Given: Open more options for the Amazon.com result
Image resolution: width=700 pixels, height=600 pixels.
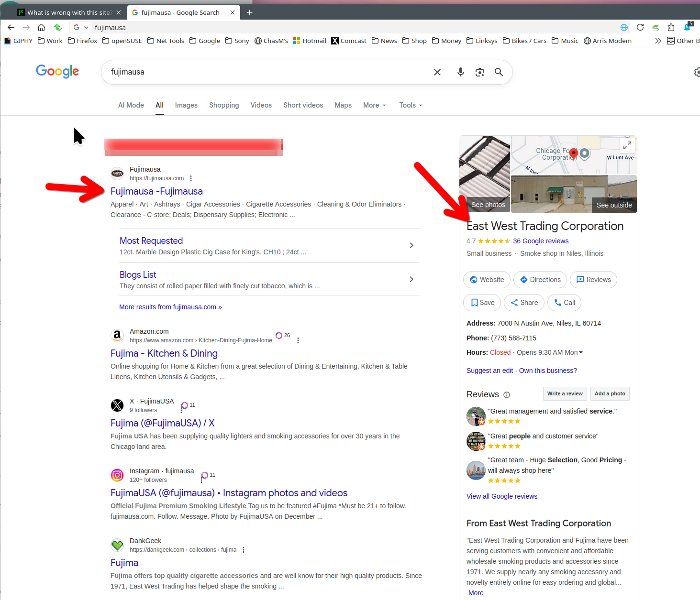Looking at the screenshot, I should (298, 340).
